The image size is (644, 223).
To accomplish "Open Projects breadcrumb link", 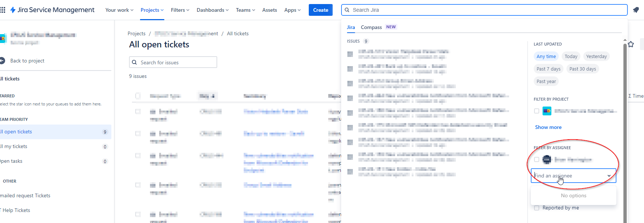I will [x=136, y=33].
